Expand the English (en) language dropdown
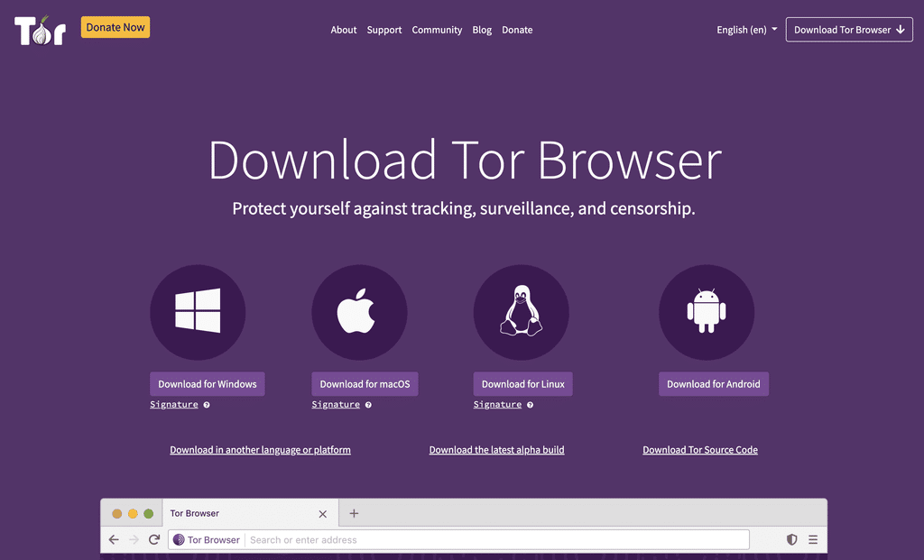The height and width of the screenshot is (560, 924). tap(746, 30)
